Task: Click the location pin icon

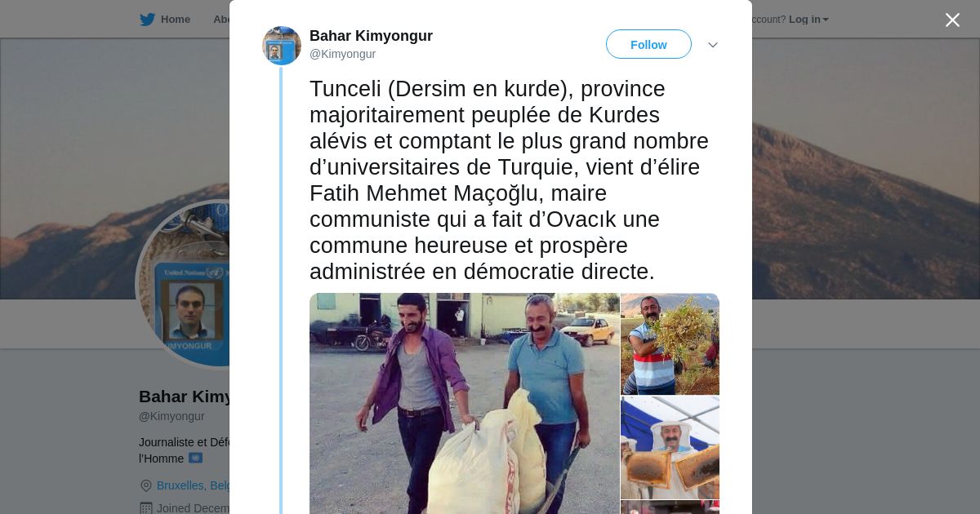Action: [146, 485]
